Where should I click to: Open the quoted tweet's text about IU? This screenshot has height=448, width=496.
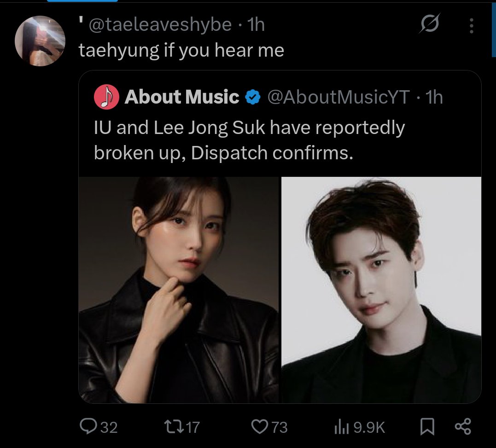(x=249, y=140)
